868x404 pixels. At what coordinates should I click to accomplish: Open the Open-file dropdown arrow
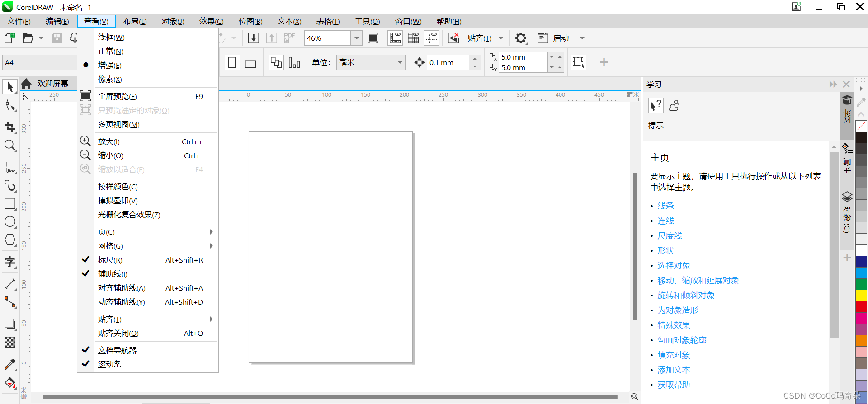coord(41,38)
